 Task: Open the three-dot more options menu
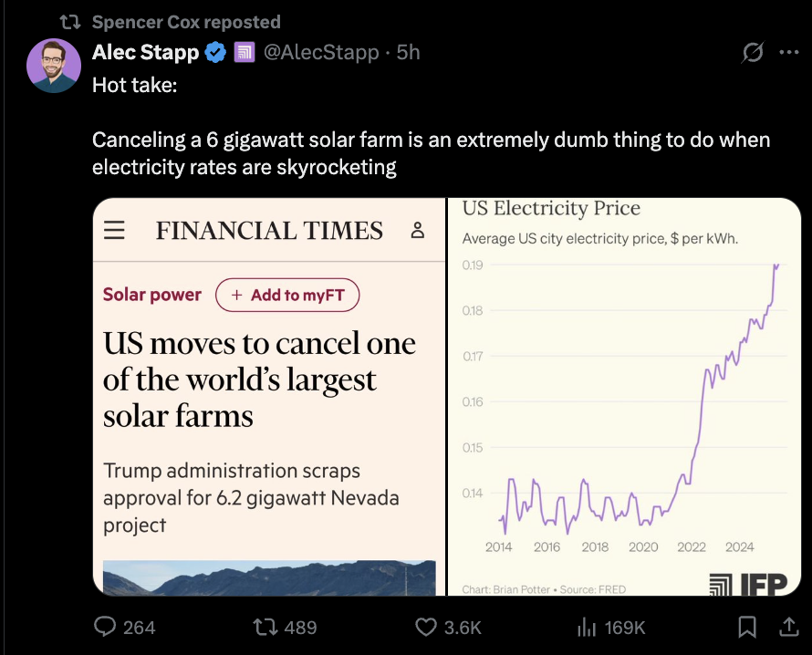click(x=788, y=52)
